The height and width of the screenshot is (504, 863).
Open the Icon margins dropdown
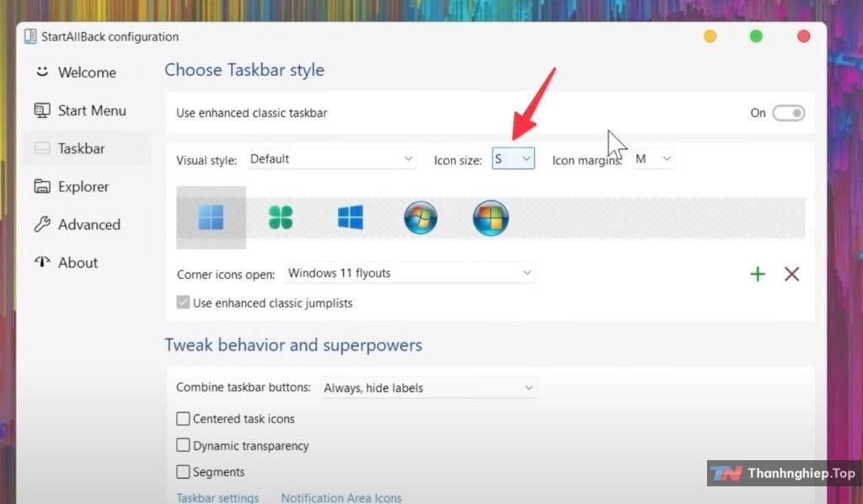click(x=653, y=158)
